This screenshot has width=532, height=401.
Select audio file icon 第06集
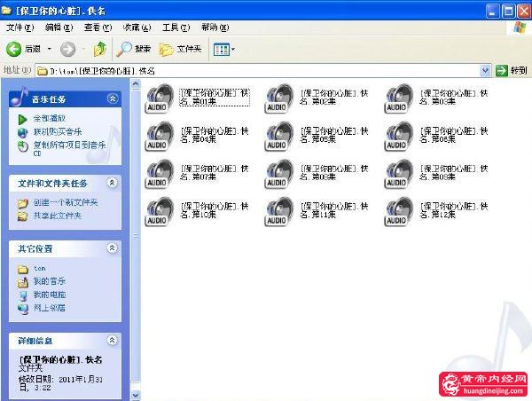coord(399,136)
